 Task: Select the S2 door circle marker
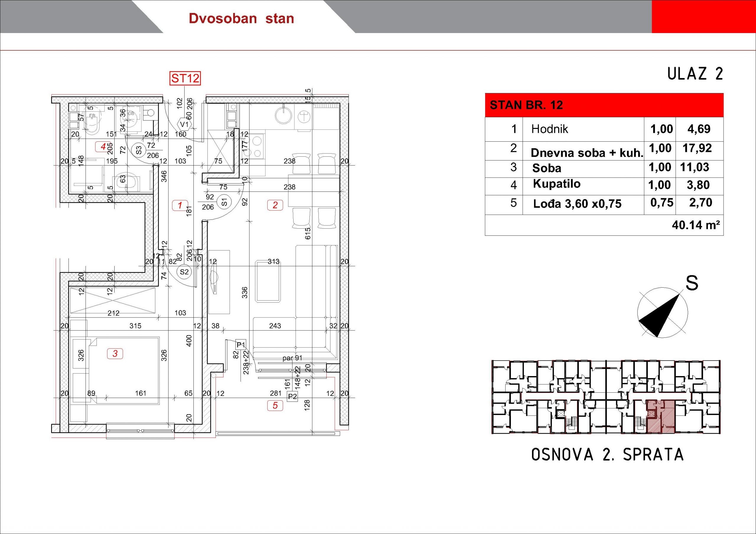click(184, 272)
